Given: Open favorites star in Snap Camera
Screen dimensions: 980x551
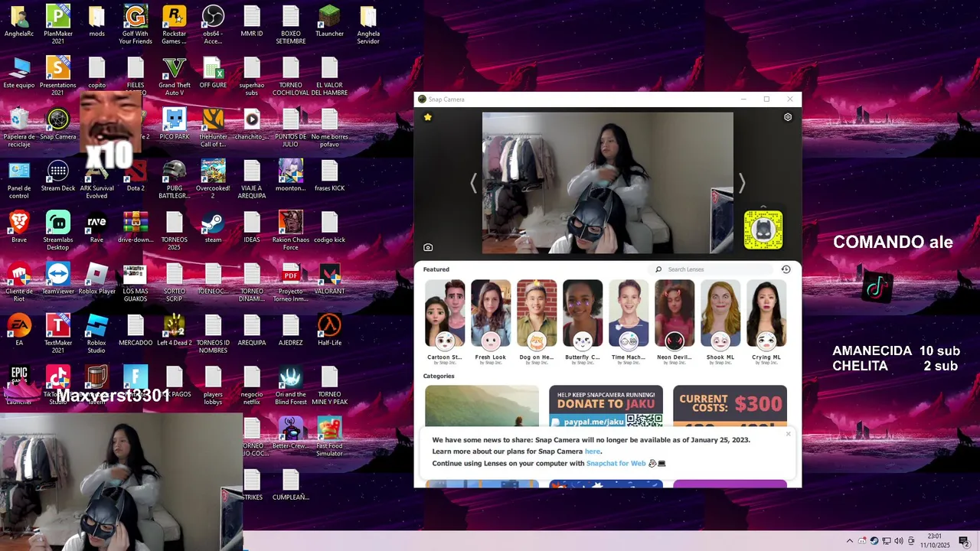Looking at the screenshot, I should 428,117.
